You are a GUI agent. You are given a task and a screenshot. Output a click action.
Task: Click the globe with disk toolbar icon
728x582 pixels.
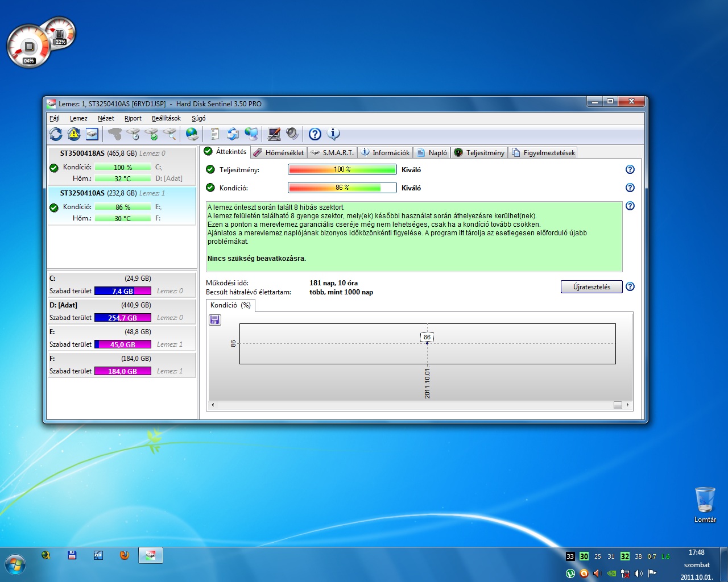tap(192, 134)
